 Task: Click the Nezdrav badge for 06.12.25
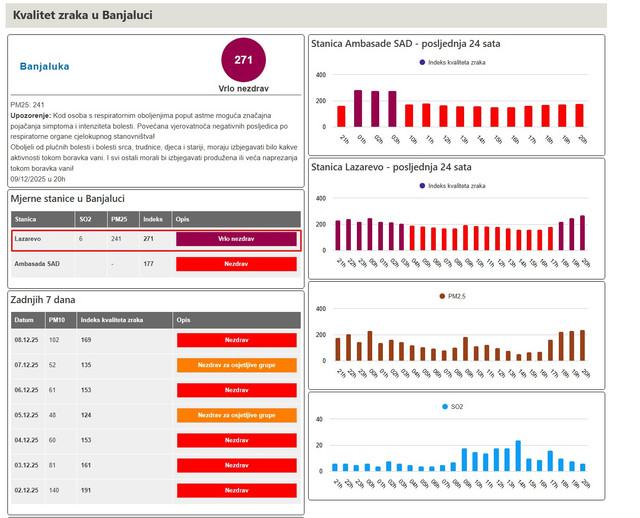237,390
